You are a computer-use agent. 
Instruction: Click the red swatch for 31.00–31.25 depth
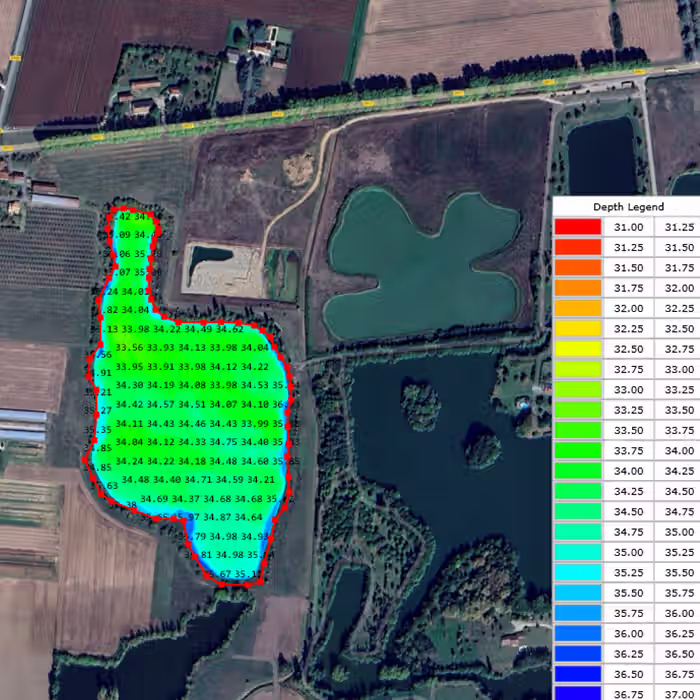coord(578,227)
